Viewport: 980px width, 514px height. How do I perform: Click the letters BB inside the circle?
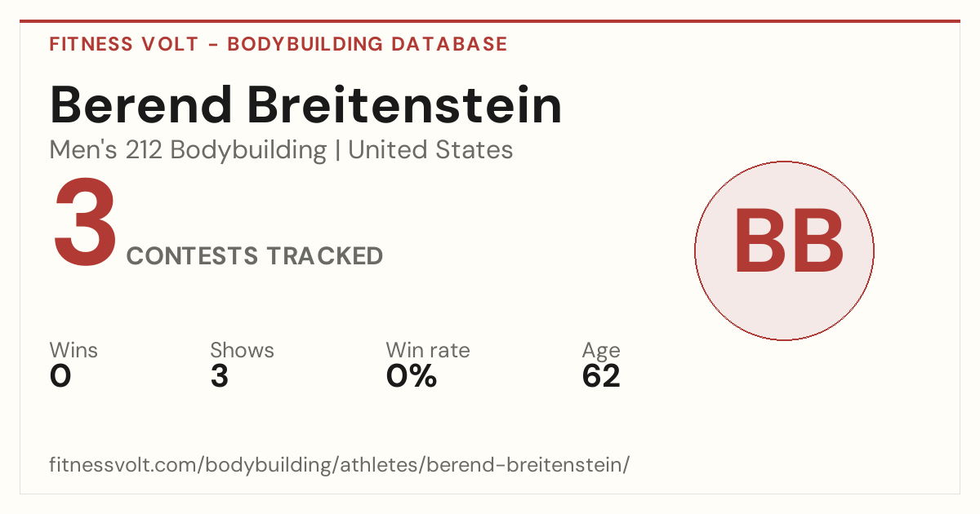pos(788,241)
